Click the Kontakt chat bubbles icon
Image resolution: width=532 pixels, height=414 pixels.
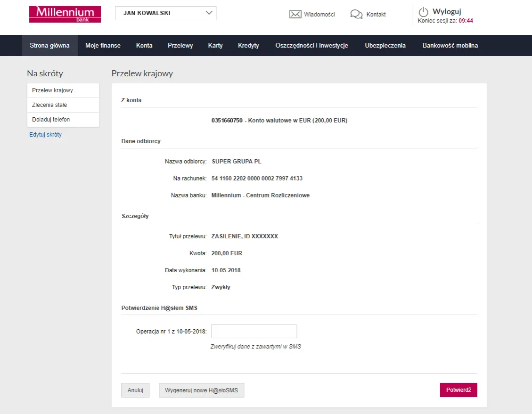click(x=356, y=14)
